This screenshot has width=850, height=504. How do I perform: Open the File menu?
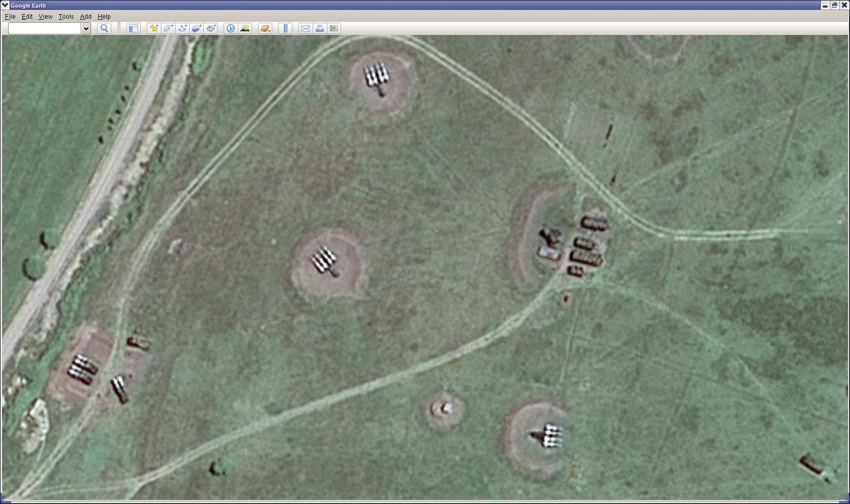coord(10,16)
